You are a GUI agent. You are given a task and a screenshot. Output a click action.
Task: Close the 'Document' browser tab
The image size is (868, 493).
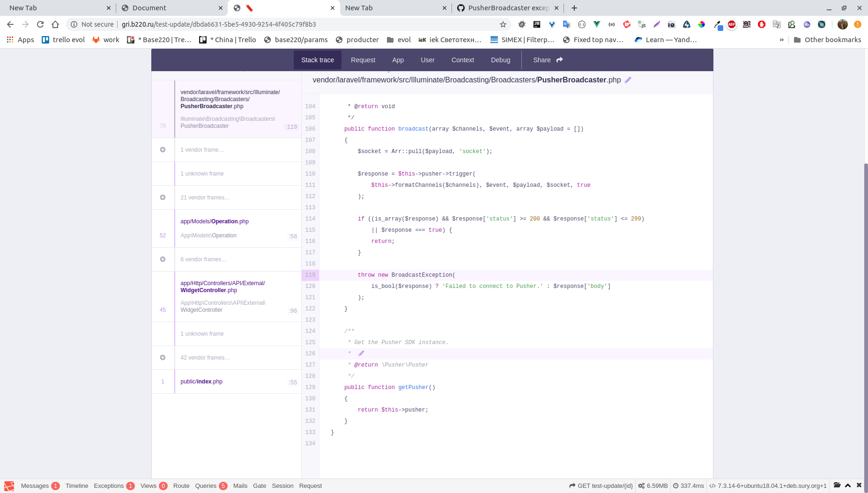221,8
